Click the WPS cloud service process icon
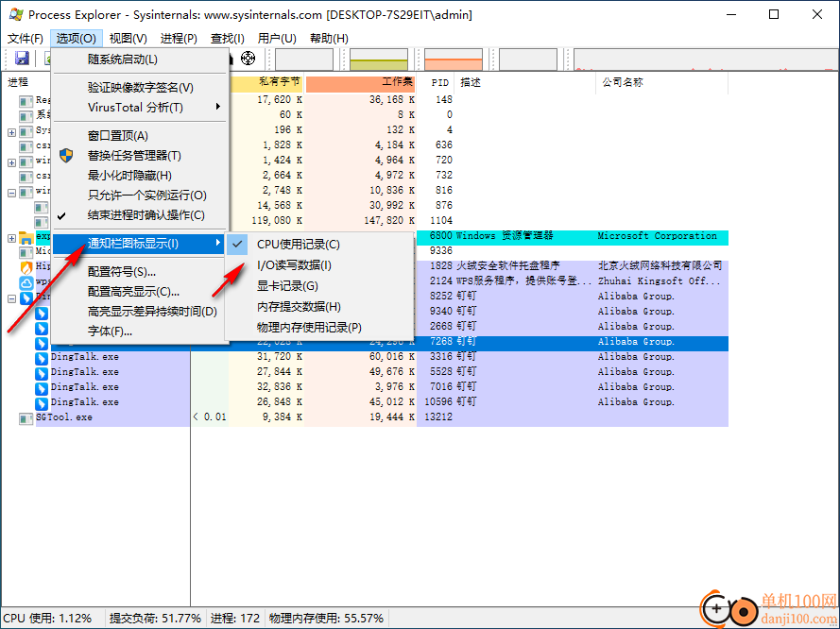840x629 pixels. click(x=26, y=282)
